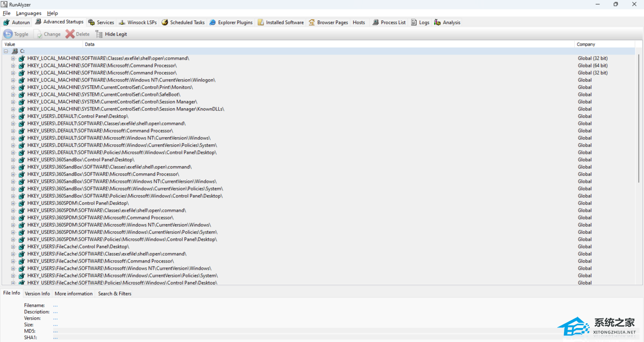
Task: Expand the HKLM Classes\exefile\shell\open\command entry
Action: (13, 58)
